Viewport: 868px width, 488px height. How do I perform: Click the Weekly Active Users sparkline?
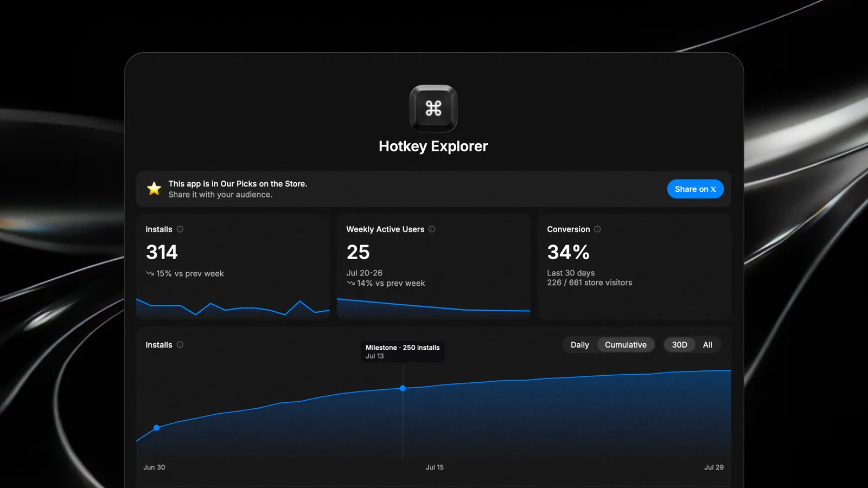433,307
